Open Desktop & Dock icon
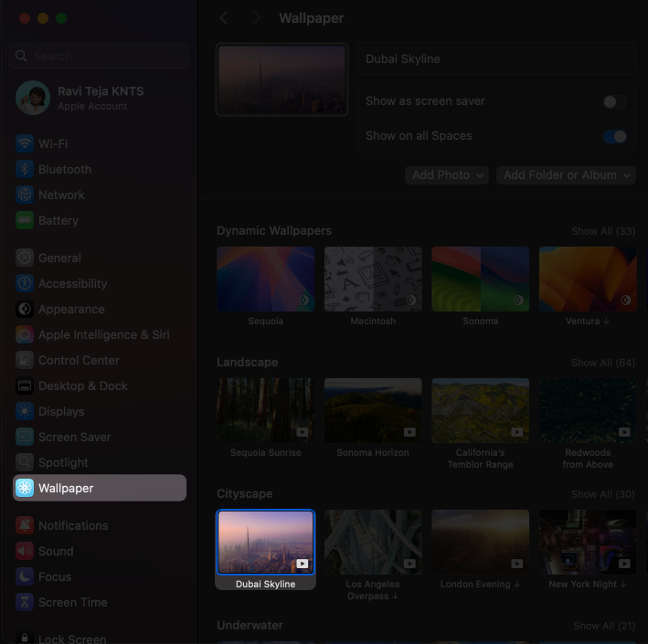648x644 pixels. pyautogui.click(x=25, y=385)
